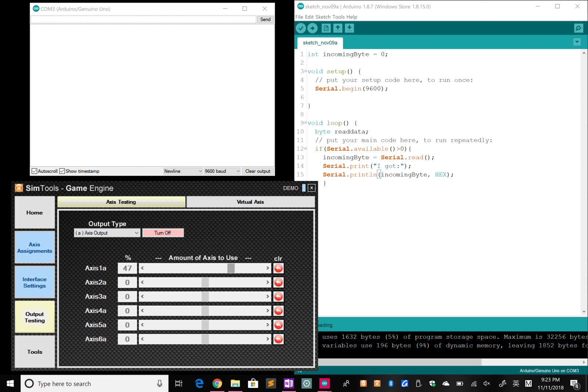Open Serial Monitor via magnifier icon
588x392 pixels.
point(578,28)
